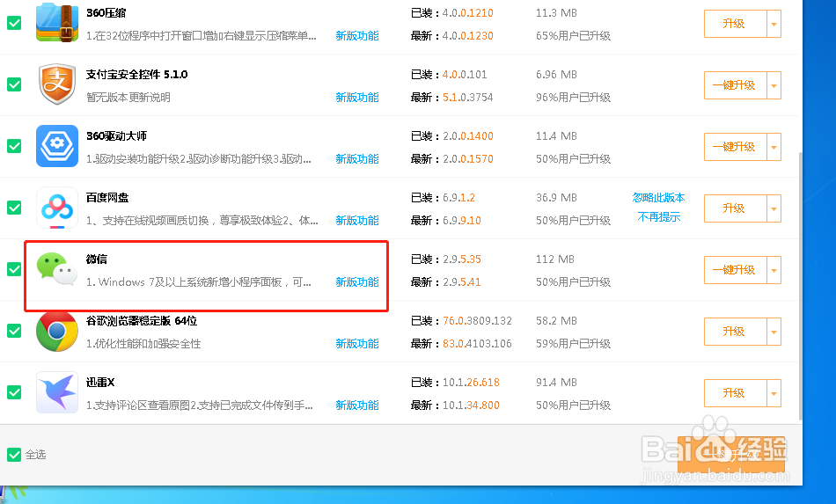The image size is (836, 504).
Task: Select the 谷歌浏览器稳定版 64位 name text
Action: click(142, 321)
